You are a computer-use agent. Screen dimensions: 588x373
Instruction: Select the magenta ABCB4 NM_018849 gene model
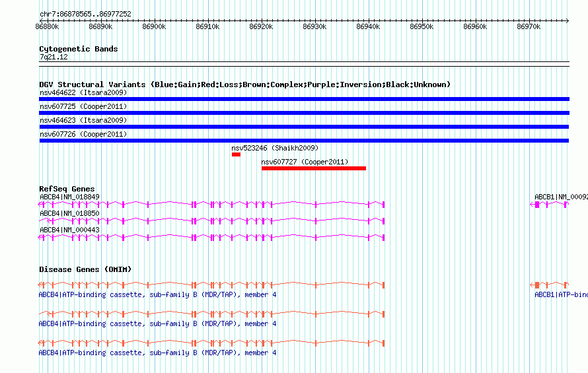click(211, 204)
